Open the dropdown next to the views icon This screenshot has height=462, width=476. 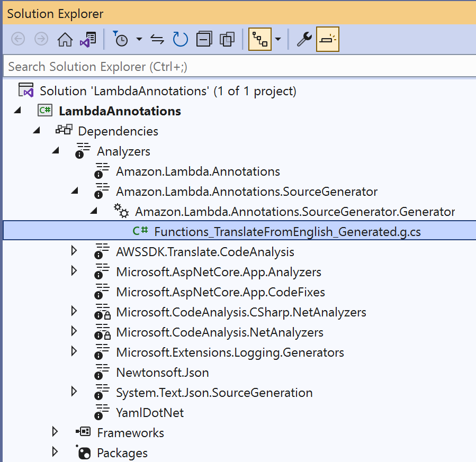pos(277,39)
